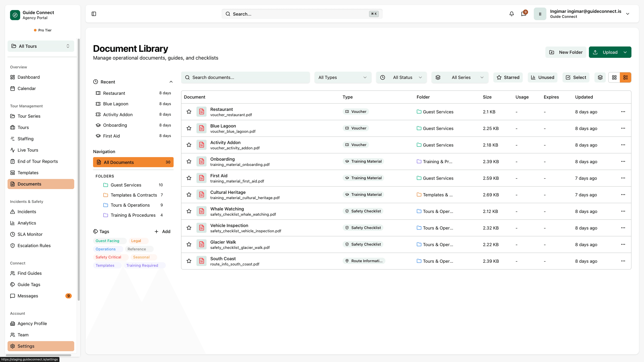Open the messages icon with badge
The height and width of the screenshot is (362, 644).
[x=524, y=14]
